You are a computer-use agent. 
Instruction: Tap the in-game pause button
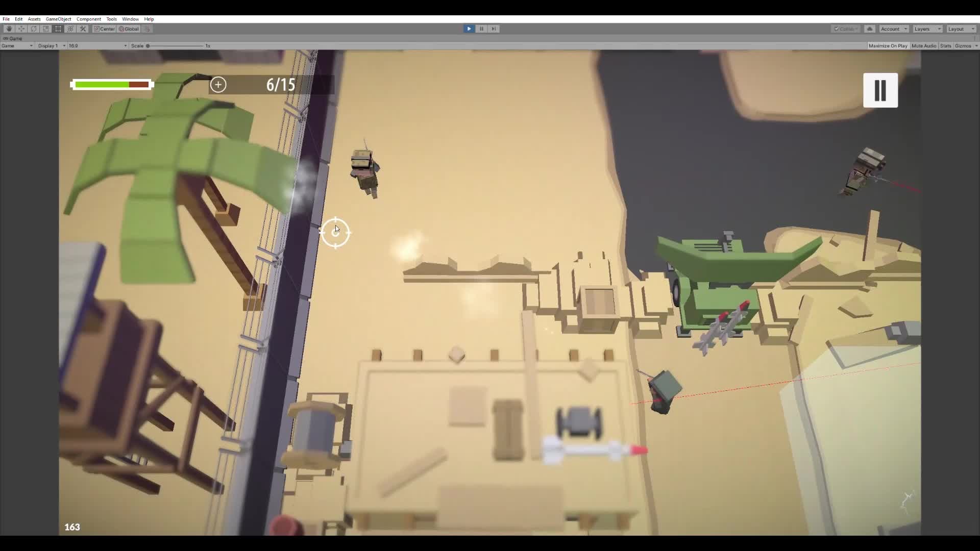(880, 90)
